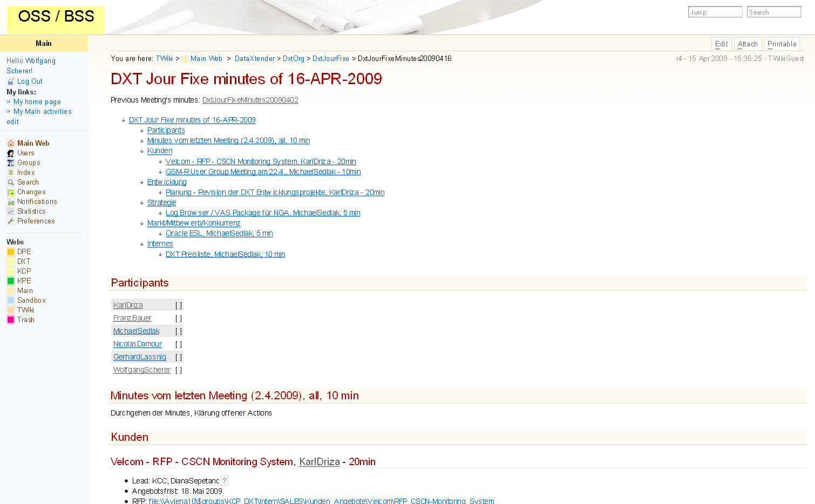
Task: Click the arrow beside Kunden in contents
Action: coord(142,152)
